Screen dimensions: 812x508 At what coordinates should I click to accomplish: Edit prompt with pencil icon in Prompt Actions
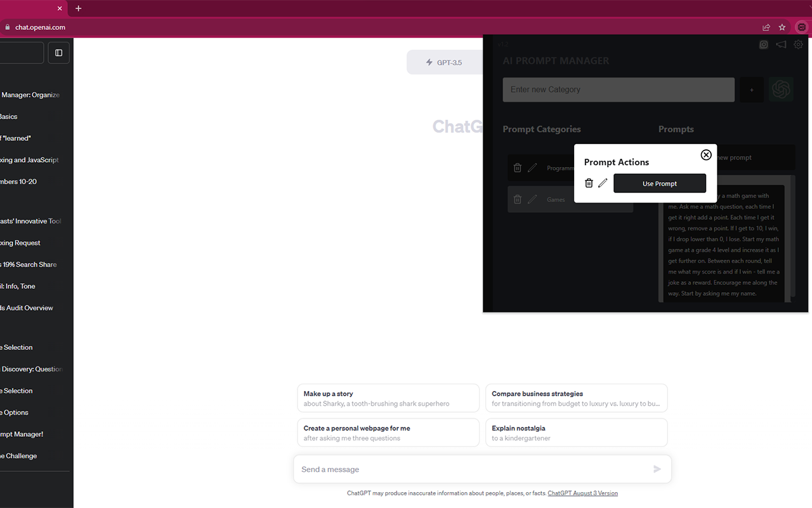coord(603,183)
